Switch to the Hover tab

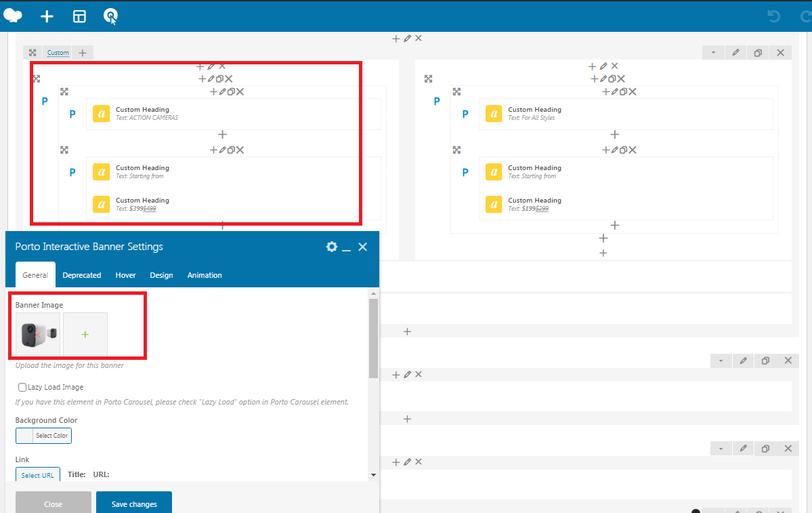(x=125, y=275)
